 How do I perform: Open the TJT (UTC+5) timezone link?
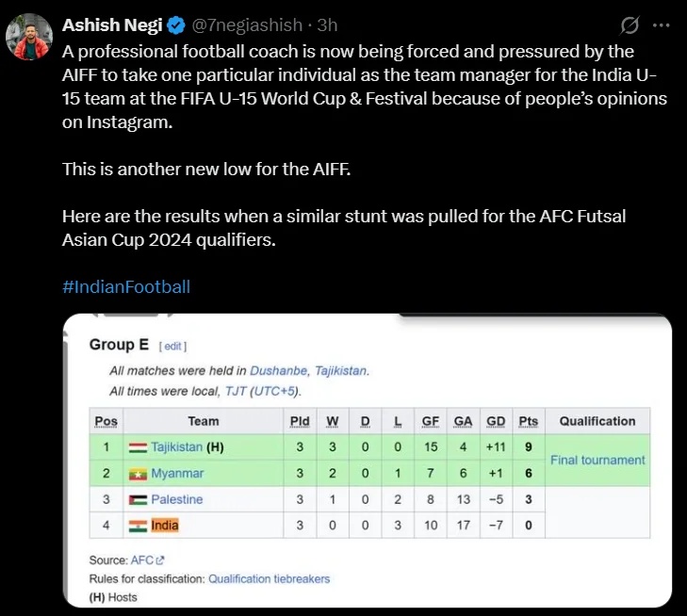262,391
